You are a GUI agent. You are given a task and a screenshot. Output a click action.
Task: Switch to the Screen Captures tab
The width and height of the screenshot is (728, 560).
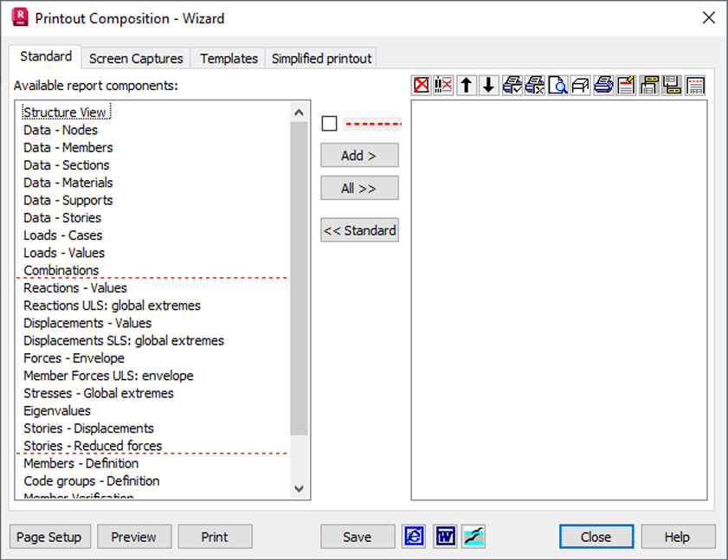tap(135, 58)
